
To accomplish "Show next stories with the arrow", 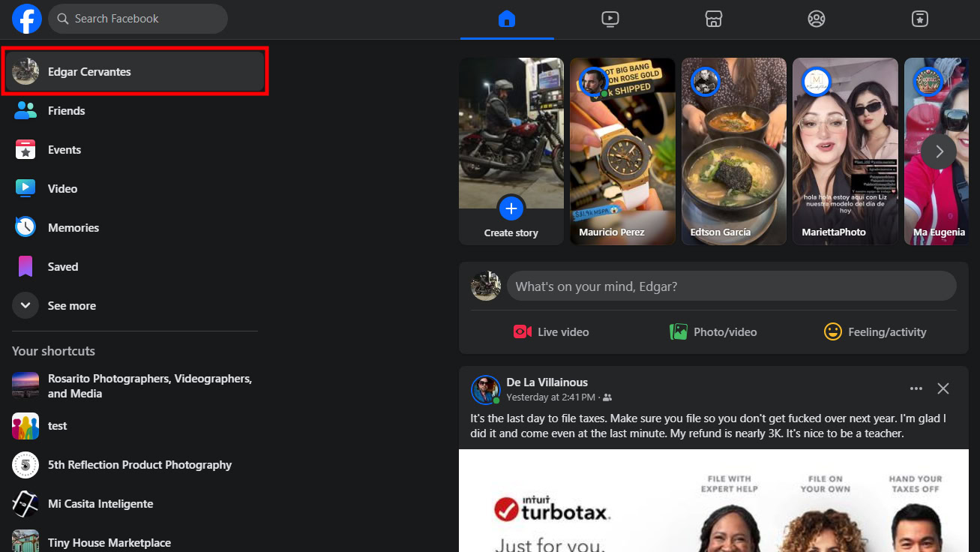I will [939, 151].
